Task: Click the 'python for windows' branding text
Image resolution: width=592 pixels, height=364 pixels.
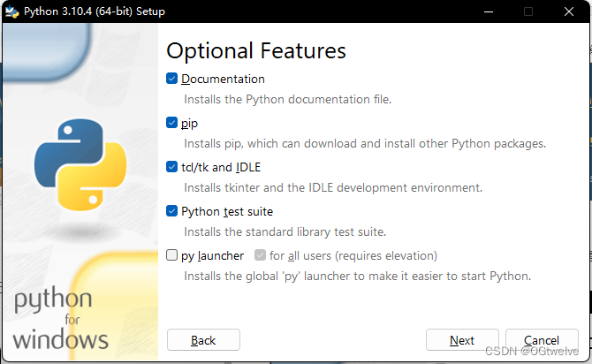Action: [60, 318]
